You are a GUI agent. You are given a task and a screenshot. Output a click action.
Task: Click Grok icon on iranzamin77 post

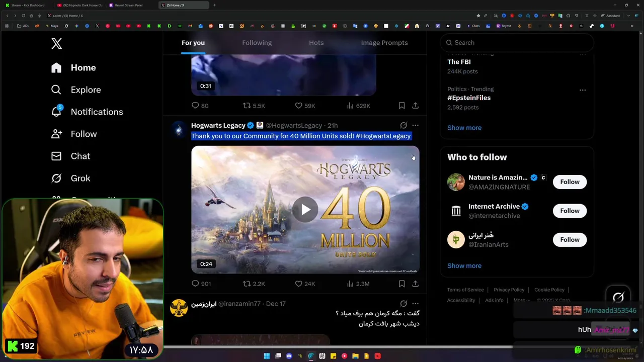[x=404, y=303]
